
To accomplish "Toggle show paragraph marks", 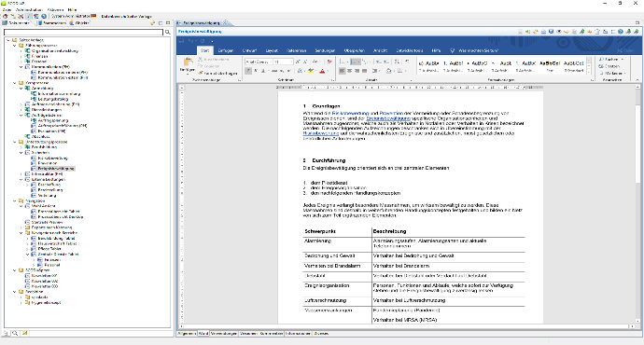I will click(407, 62).
